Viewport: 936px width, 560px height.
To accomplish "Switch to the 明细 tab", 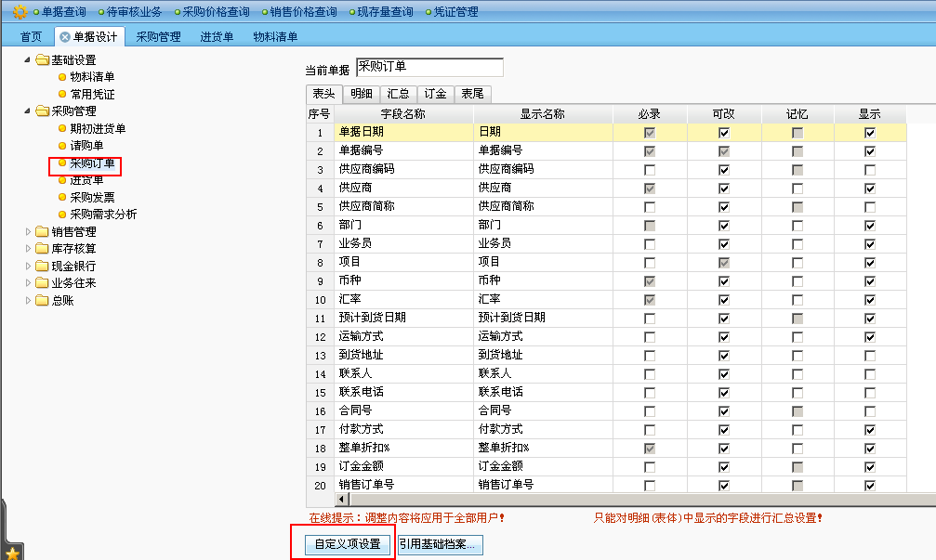I will 362,94.
